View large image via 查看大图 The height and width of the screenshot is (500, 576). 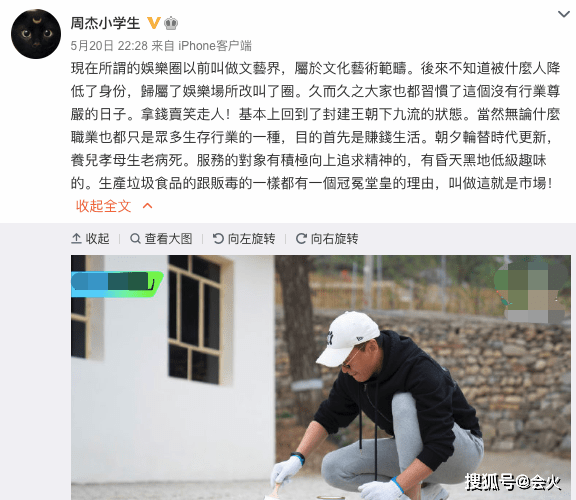(161, 238)
